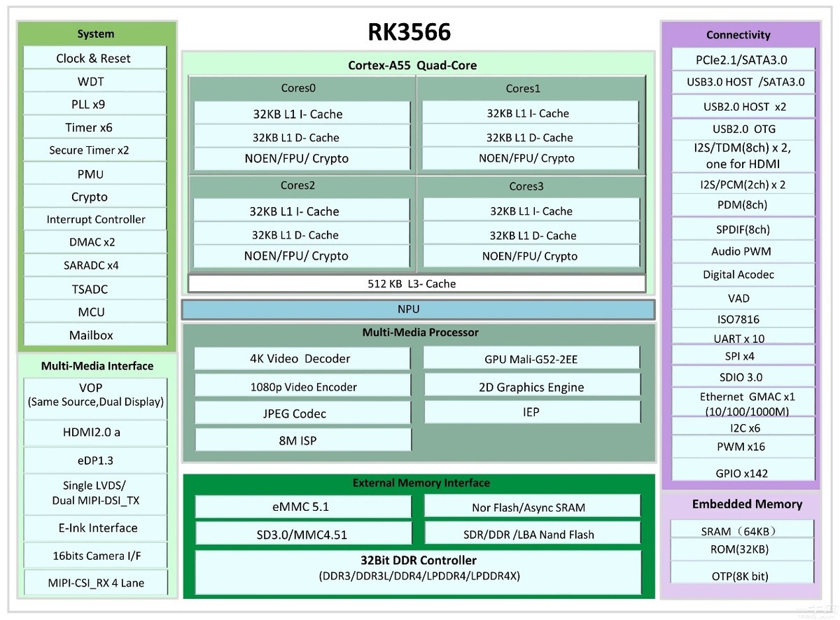Select the Cores3 label
Screen dimensions: 840x620
(x=526, y=186)
